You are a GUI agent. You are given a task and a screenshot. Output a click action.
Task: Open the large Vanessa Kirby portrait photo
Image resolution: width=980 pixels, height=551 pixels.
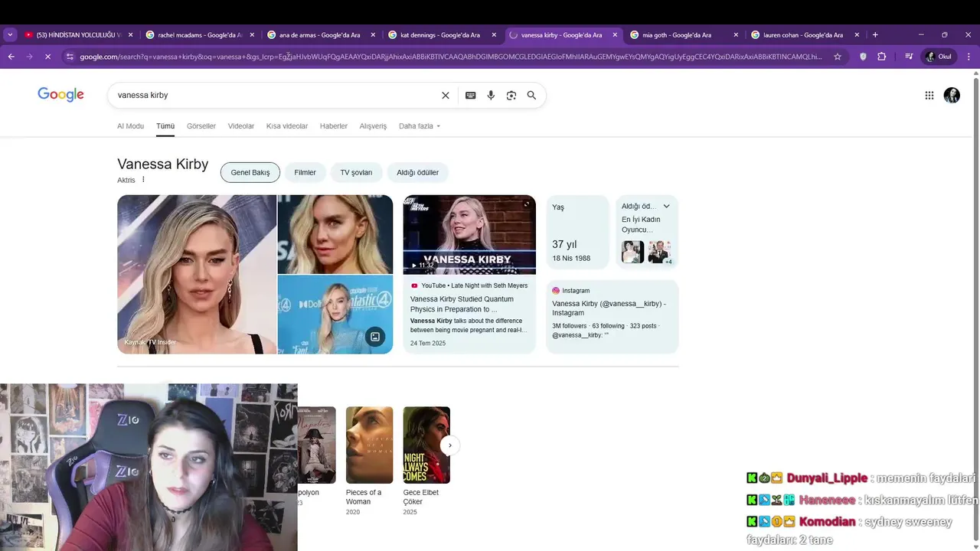click(x=197, y=274)
